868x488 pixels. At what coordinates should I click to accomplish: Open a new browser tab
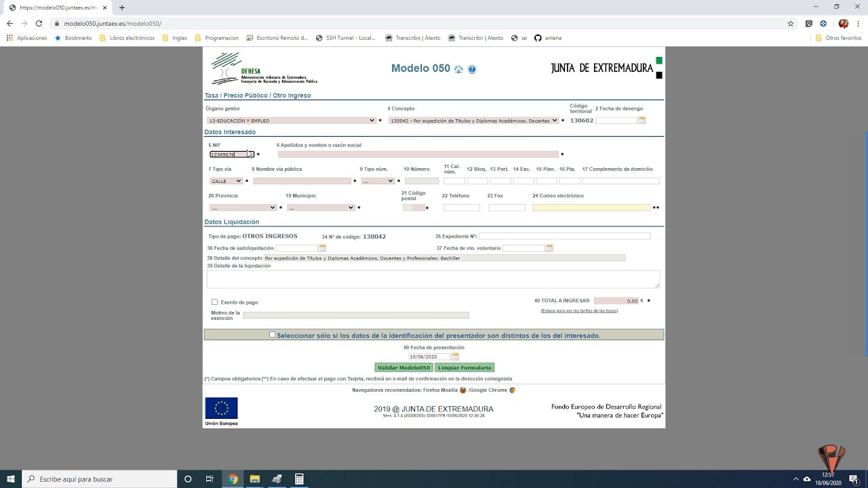(x=122, y=7)
